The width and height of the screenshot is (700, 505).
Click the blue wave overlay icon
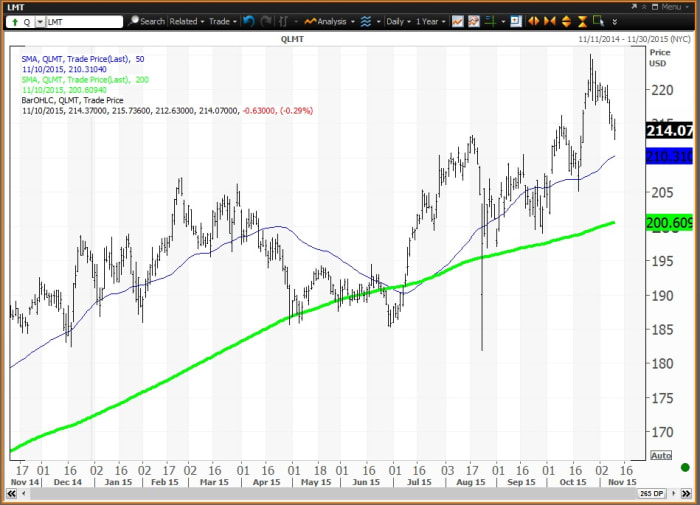tap(366, 21)
